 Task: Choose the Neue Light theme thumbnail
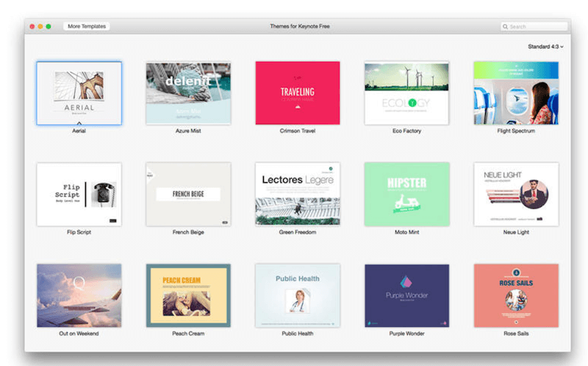pyautogui.click(x=516, y=194)
